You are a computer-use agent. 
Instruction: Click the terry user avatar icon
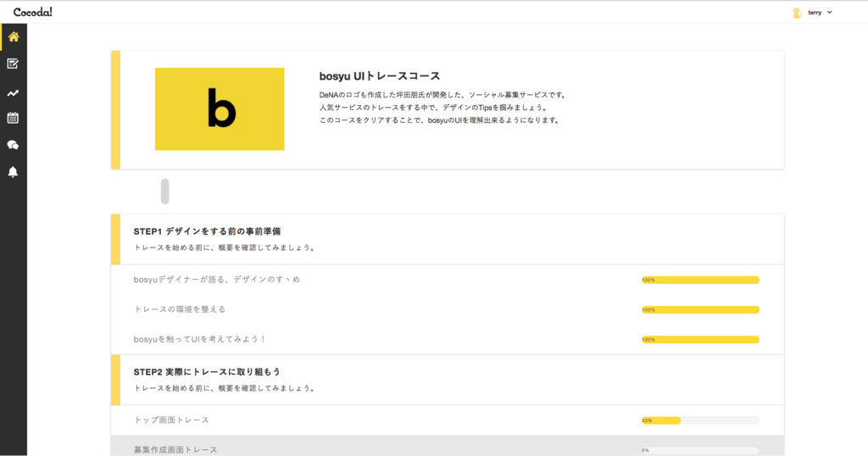[x=797, y=13]
